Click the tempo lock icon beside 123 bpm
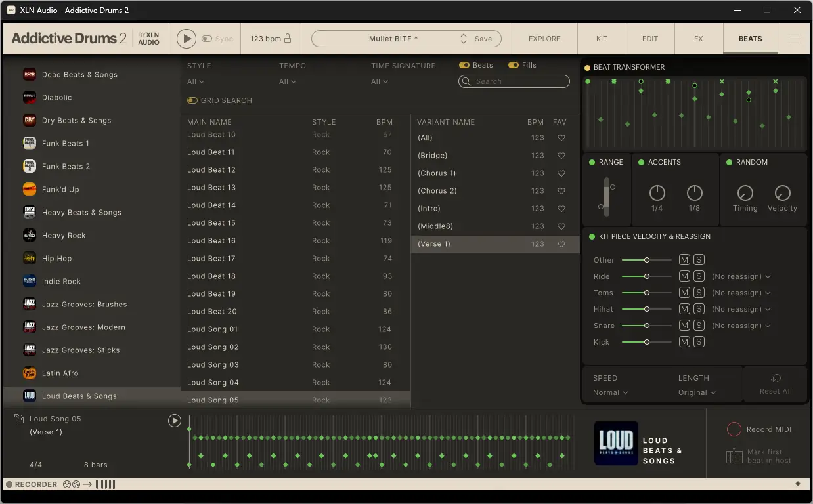 pos(288,39)
